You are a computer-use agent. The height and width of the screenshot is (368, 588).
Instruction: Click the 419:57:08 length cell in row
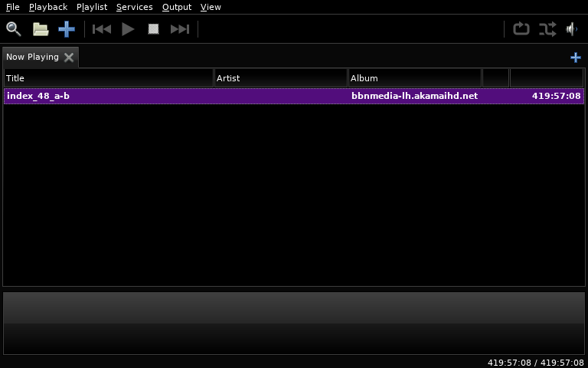click(x=556, y=96)
